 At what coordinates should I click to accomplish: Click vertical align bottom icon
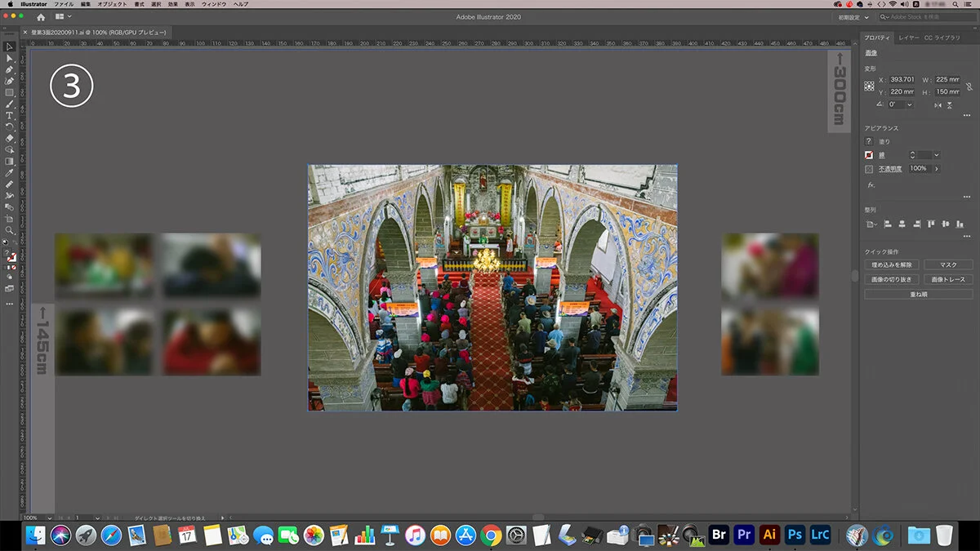coord(960,224)
